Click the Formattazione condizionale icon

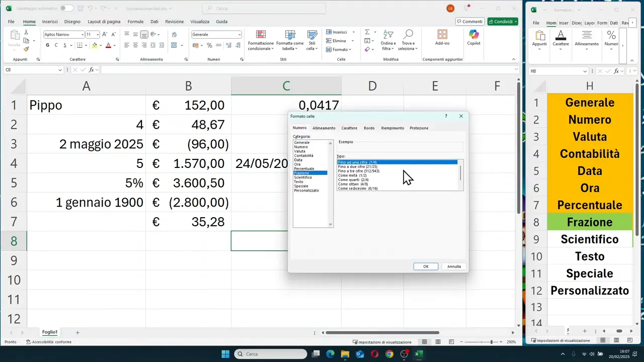pos(261,35)
